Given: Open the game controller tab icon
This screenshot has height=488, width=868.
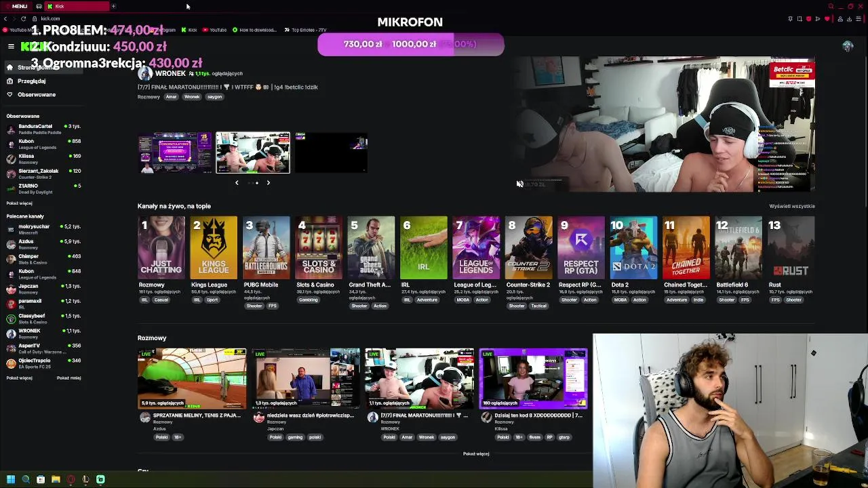Looking at the screenshot, I should [39, 6].
